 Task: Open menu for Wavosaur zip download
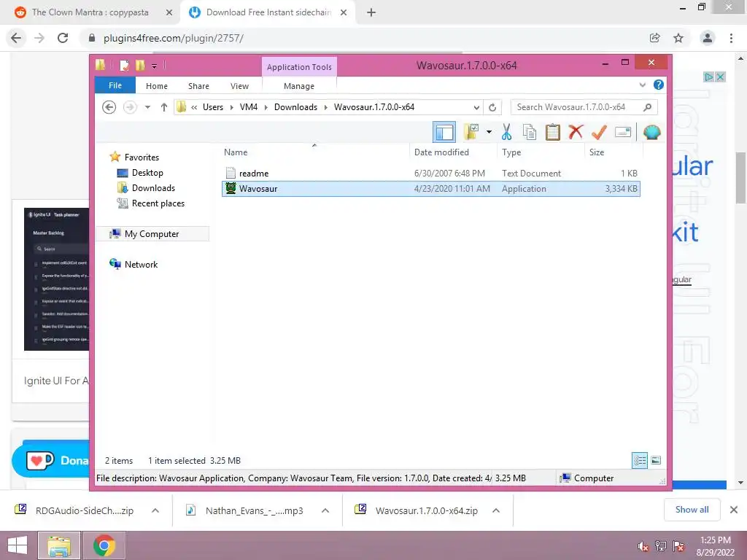(x=496, y=510)
